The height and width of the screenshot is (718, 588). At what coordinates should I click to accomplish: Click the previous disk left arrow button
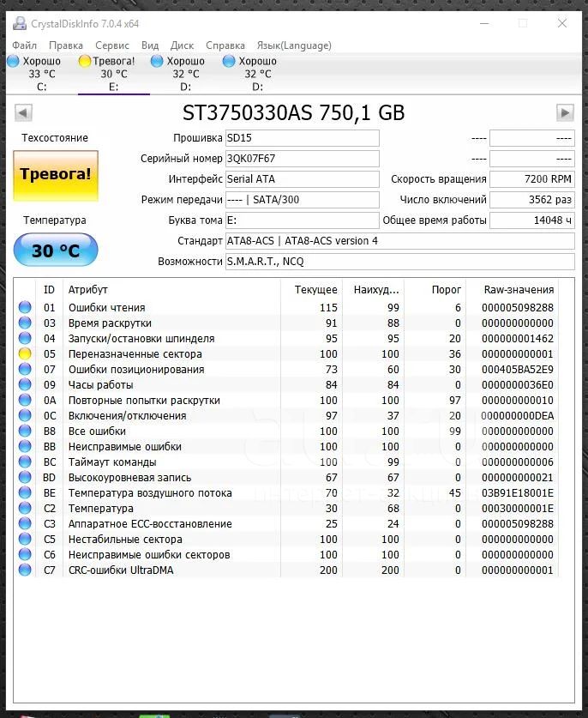tap(23, 112)
